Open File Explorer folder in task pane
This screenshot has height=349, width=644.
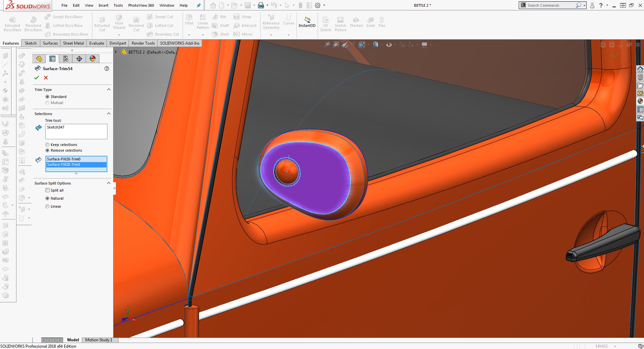(x=640, y=85)
